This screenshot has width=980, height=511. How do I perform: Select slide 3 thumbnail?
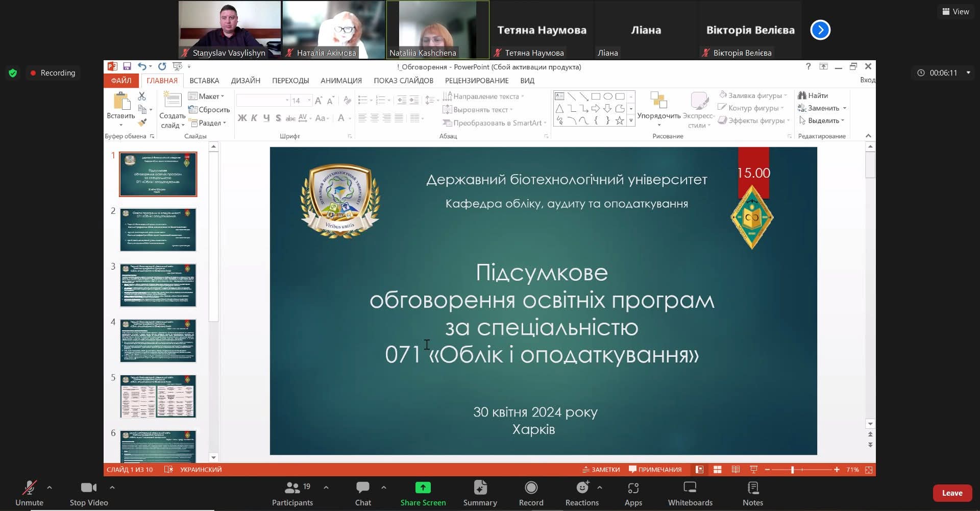[158, 285]
